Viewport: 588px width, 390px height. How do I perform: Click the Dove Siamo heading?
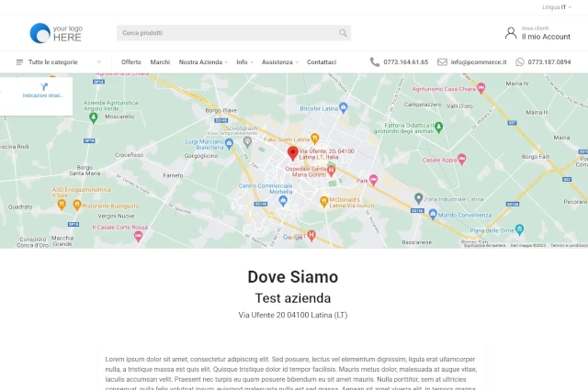click(x=293, y=277)
